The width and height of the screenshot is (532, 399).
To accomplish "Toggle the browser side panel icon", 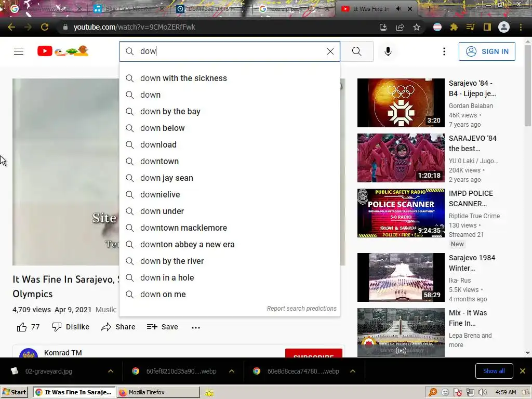I will click(x=487, y=27).
